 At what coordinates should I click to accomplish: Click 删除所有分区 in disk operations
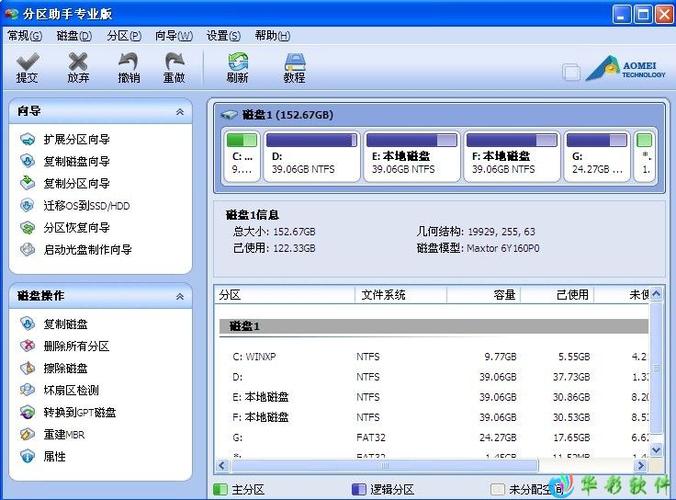76,346
